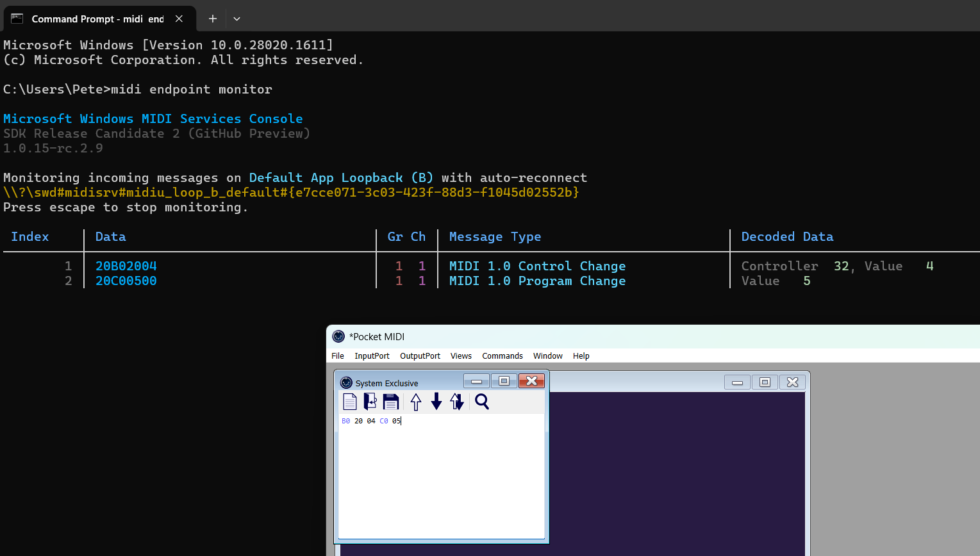Click in the System Exclusive hex text area
The width and height of the screenshot is (980, 556).
coord(441,476)
